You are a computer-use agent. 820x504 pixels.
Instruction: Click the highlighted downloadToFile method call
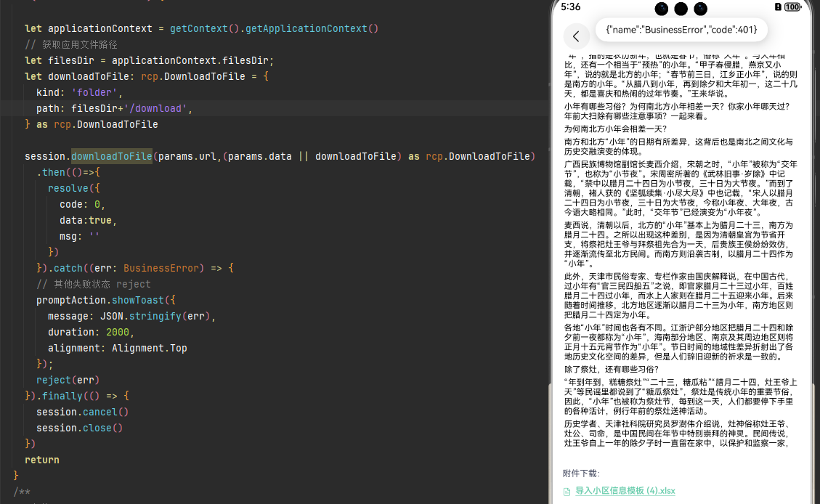[x=111, y=156]
